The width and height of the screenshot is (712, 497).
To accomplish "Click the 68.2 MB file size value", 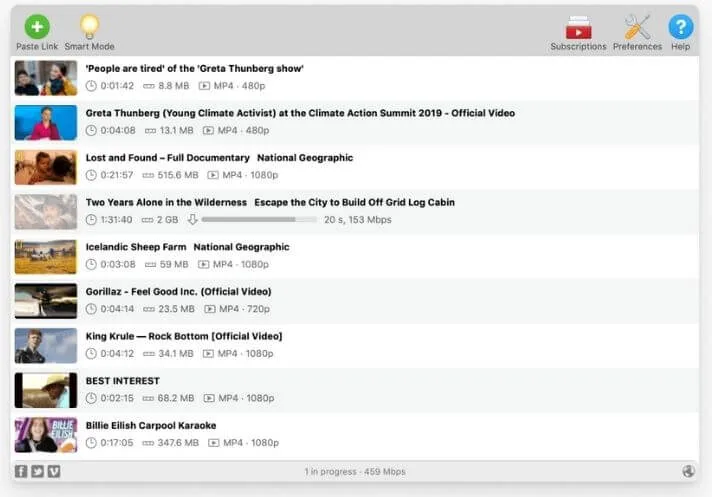I will coord(176,398).
